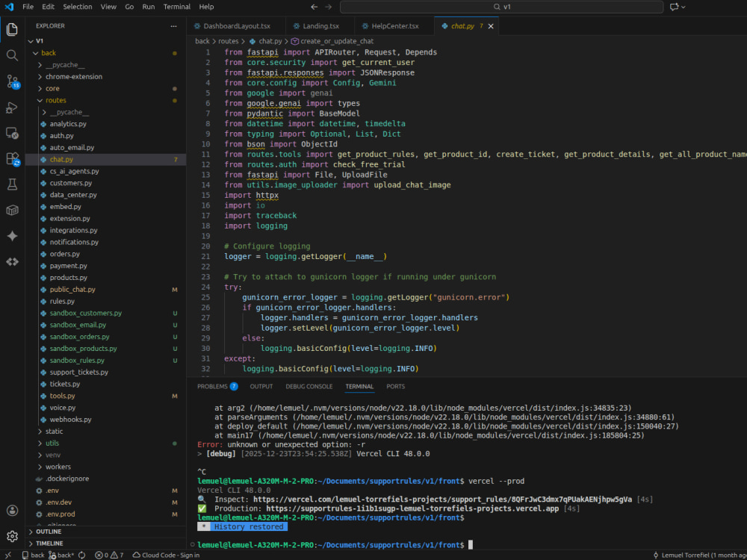Click the routes breadcrumb segment
Viewport: 747px width, 560px height.
coord(228,41)
